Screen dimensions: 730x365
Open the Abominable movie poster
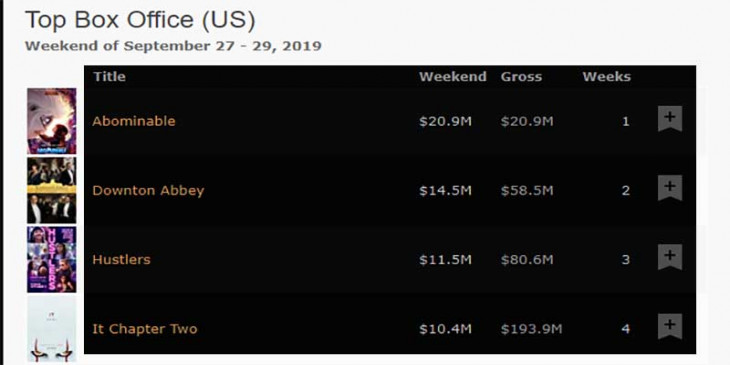52,121
